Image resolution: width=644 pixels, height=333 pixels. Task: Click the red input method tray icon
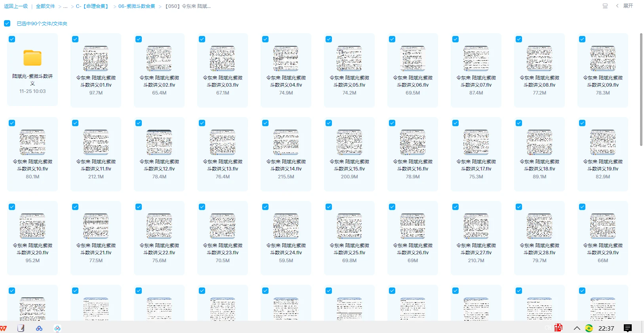pos(558,328)
